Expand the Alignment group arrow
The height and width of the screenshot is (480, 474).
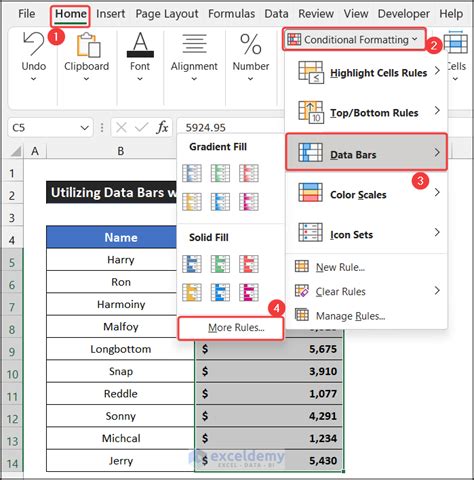(x=194, y=79)
